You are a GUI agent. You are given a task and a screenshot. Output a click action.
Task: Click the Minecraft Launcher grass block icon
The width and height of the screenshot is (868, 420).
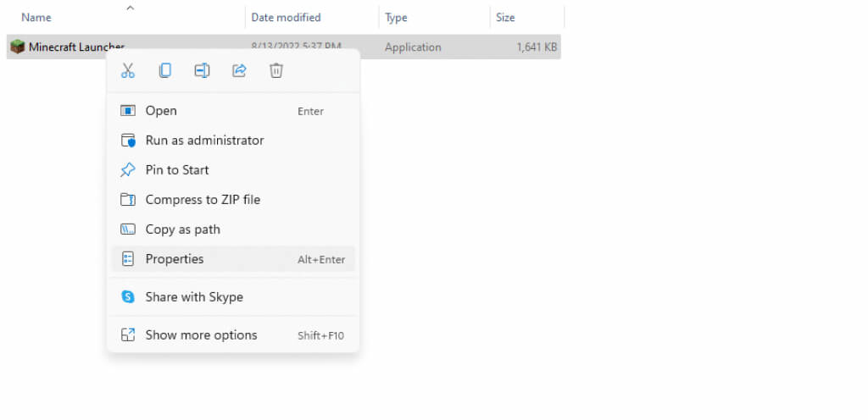(17, 47)
